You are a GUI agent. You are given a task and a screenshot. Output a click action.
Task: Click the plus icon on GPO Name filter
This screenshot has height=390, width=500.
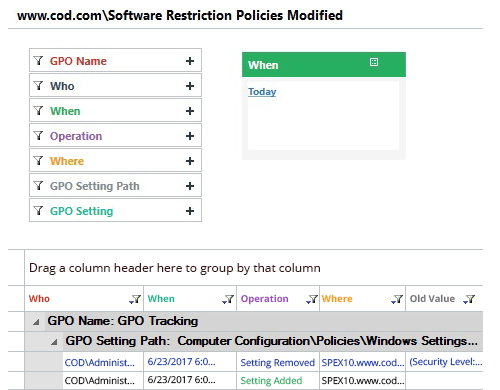[x=190, y=61]
